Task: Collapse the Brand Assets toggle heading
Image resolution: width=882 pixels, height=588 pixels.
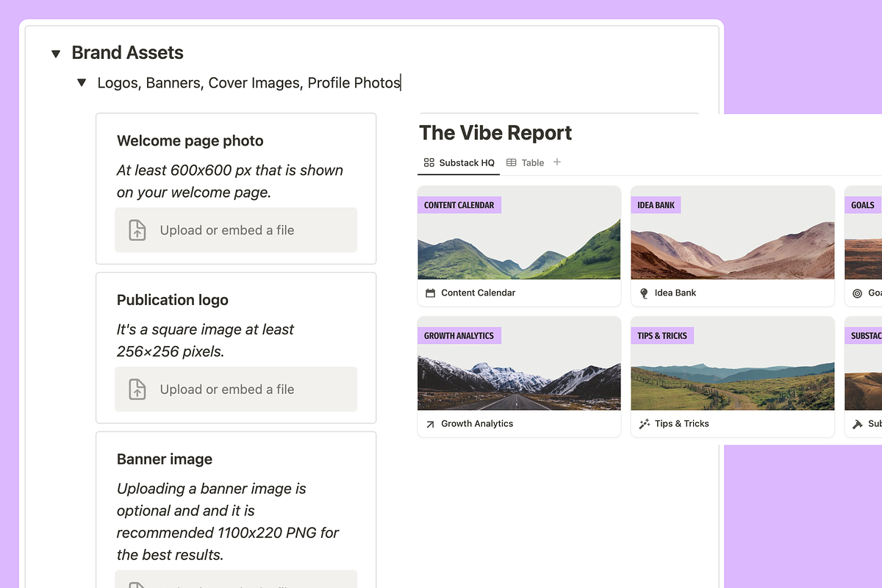Action: point(56,54)
